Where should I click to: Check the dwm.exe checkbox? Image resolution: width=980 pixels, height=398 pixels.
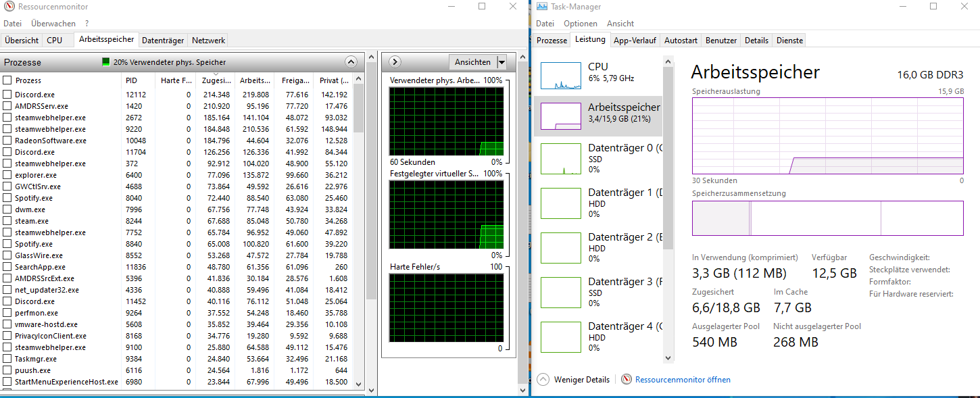(7, 209)
